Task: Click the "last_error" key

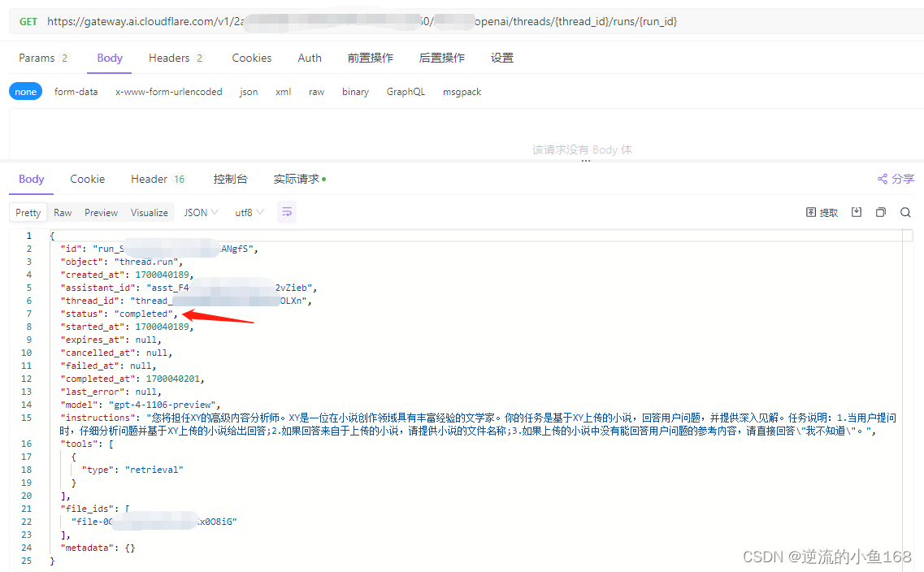Action: click(x=93, y=392)
